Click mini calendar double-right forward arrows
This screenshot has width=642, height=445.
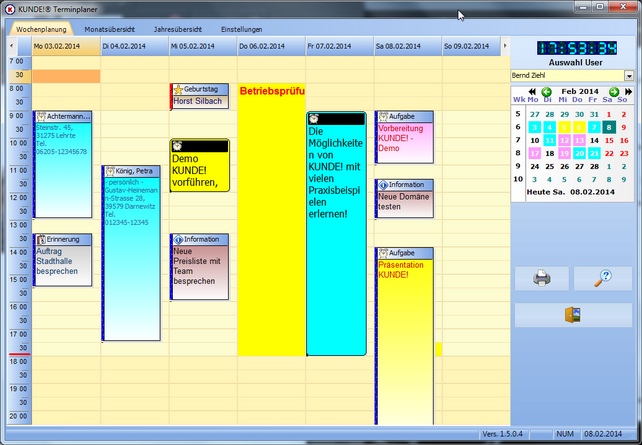point(628,92)
